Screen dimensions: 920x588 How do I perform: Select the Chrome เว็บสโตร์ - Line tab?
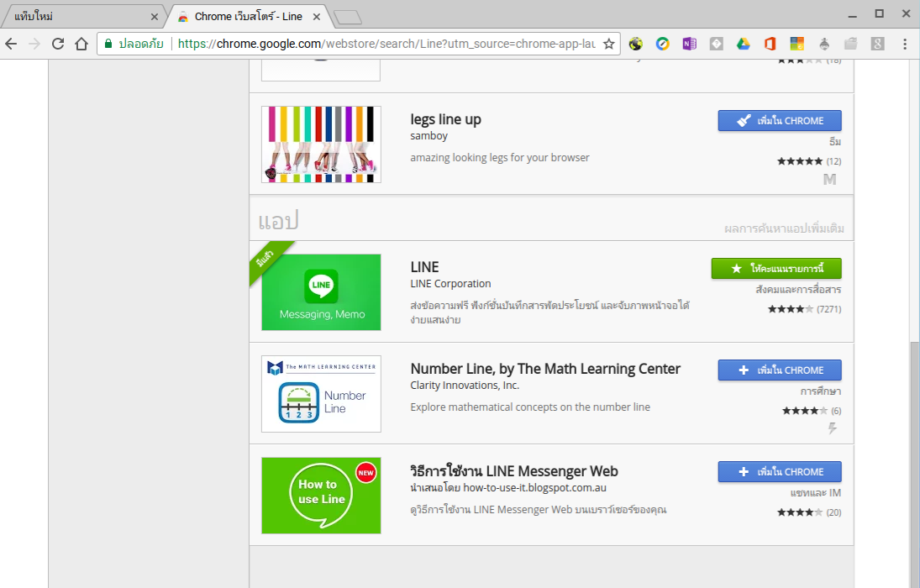[x=248, y=17]
